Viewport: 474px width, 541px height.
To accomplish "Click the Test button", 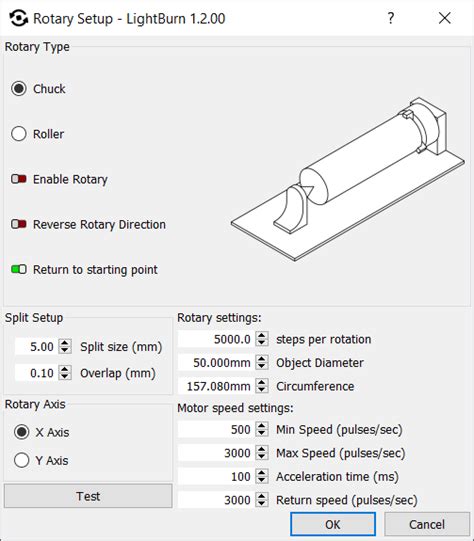I will (x=88, y=496).
